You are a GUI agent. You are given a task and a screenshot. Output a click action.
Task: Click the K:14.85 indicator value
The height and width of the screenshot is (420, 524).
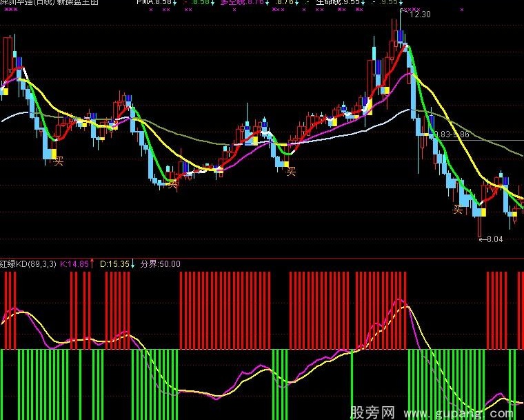(74, 264)
